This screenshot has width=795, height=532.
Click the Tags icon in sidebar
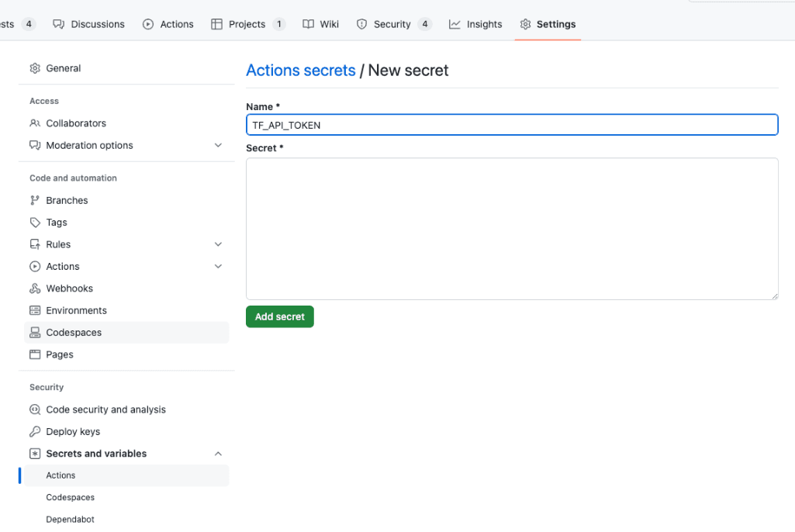[35, 223]
